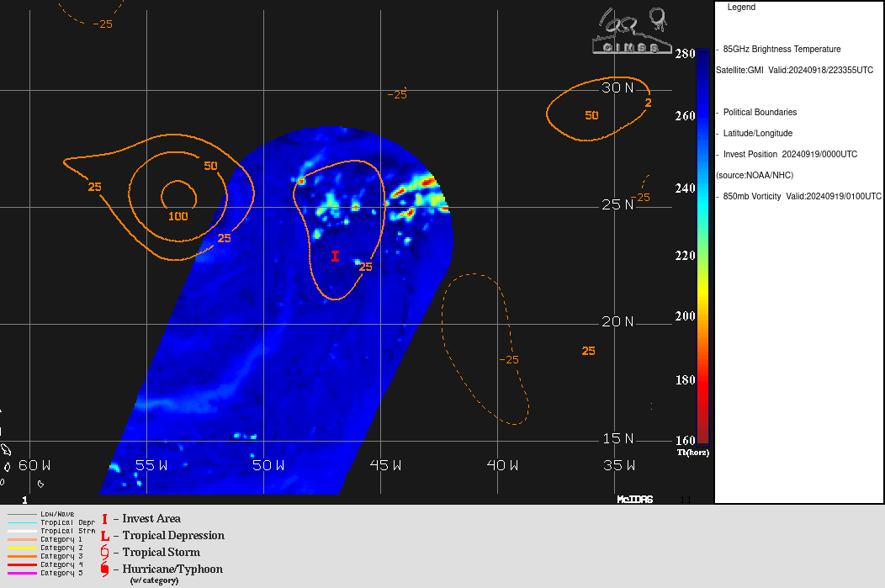This screenshot has height=588, width=885.
Task: Click the Category 3 orange line swatch
Action: click(x=22, y=556)
